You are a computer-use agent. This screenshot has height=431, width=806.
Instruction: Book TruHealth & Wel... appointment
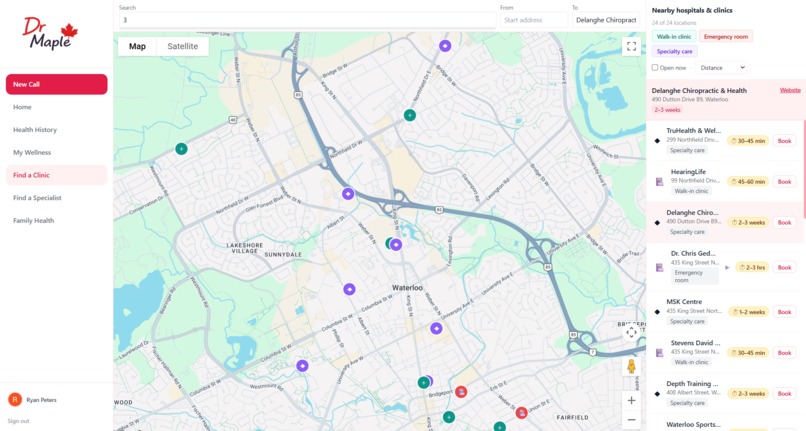784,140
